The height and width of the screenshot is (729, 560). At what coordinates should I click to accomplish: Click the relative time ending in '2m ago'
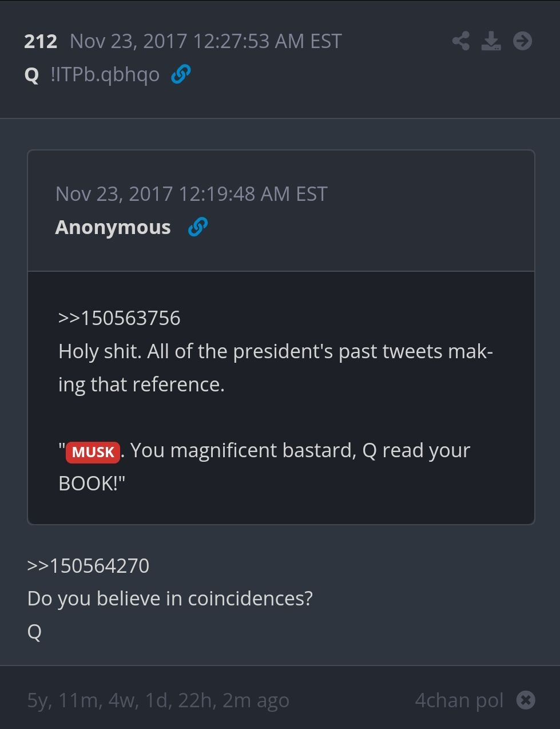pos(158,700)
